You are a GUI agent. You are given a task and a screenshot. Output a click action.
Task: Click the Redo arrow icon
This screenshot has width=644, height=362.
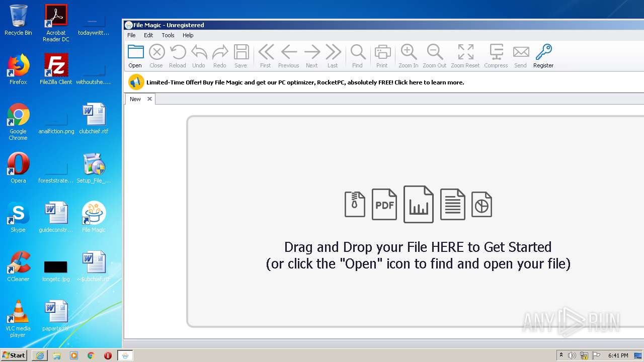pos(220,52)
